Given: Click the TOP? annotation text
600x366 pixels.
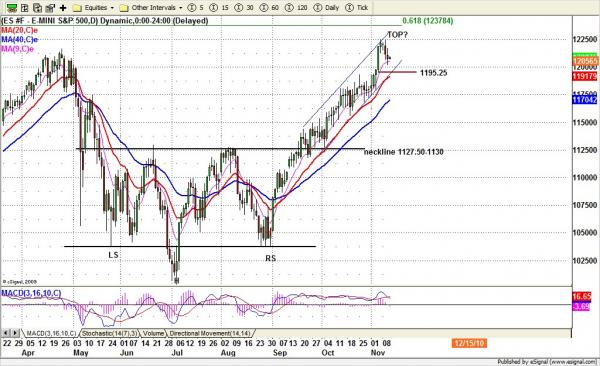Looking at the screenshot, I should point(398,35).
